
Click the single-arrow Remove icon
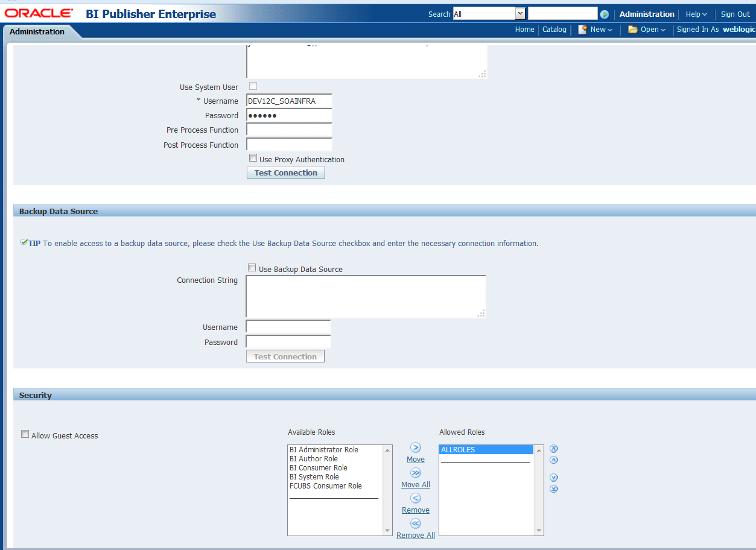click(416, 498)
